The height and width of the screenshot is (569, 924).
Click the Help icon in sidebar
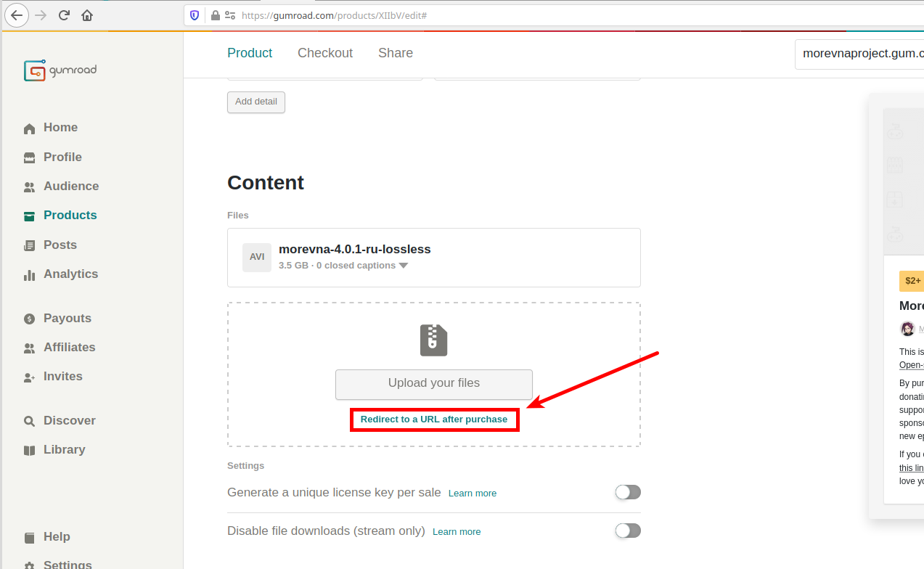(x=29, y=537)
